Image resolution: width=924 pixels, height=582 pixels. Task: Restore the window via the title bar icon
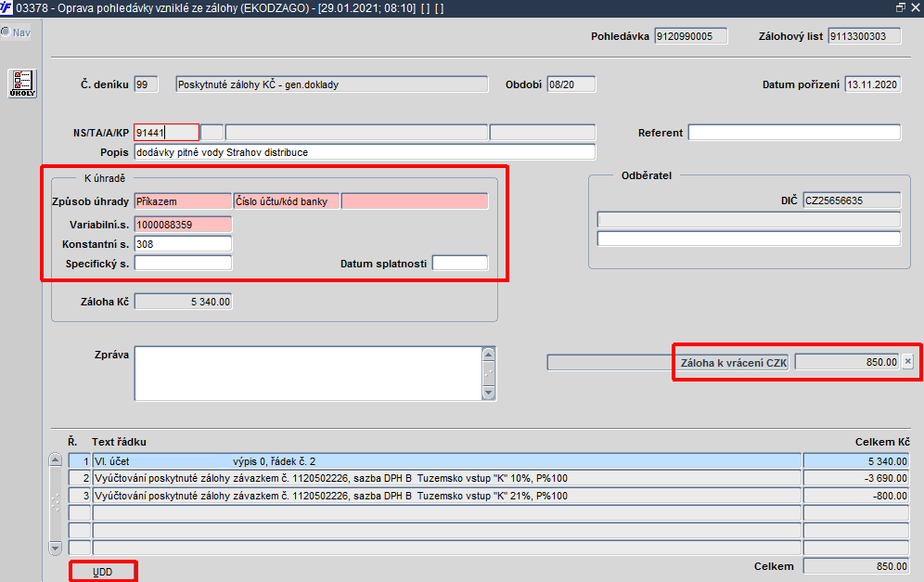click(901, 7)
